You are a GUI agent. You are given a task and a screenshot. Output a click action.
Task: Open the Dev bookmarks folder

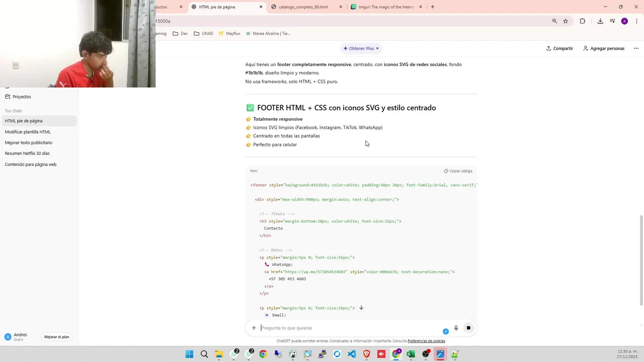pyautogui.click(x=180, y=34)
